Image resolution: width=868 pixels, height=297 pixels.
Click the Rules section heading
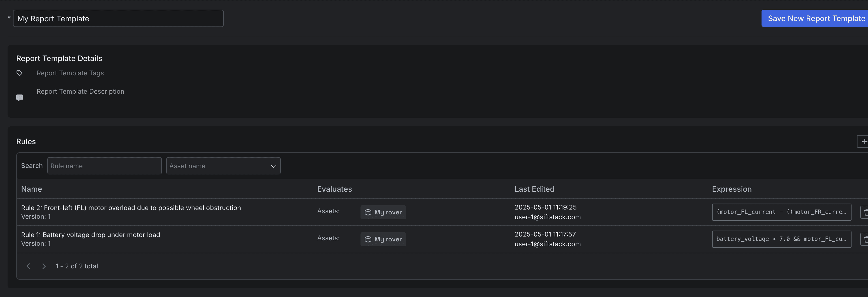pyautogui.click(x=26, y=141)
